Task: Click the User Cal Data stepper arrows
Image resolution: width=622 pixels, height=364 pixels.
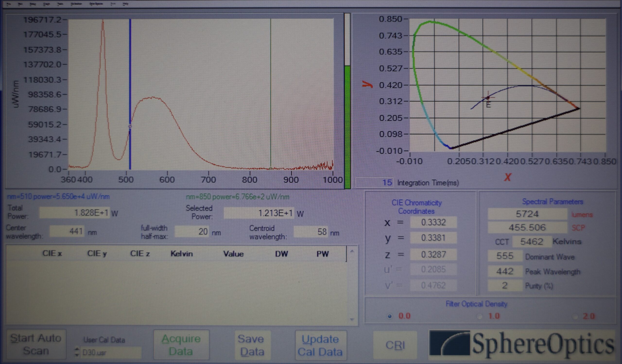Action: pyautogui.click(x=77, y=352)
